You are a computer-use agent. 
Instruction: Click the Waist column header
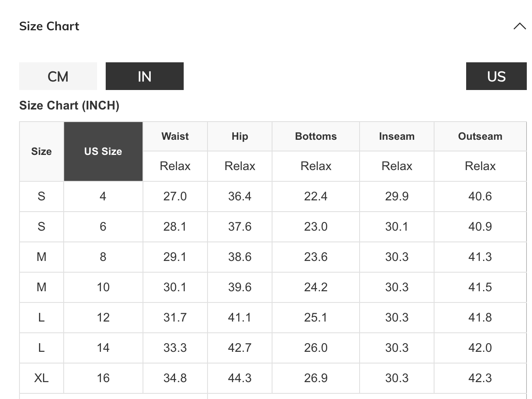point(175,136)
